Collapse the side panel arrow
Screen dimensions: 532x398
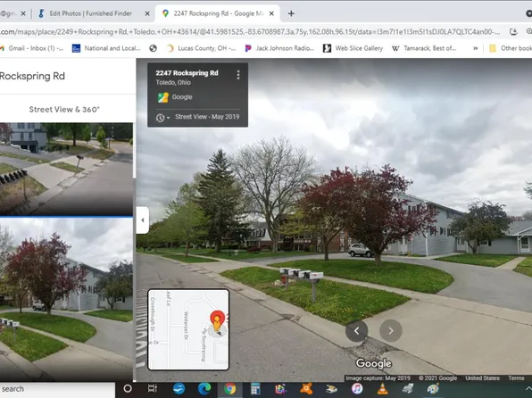143,220
